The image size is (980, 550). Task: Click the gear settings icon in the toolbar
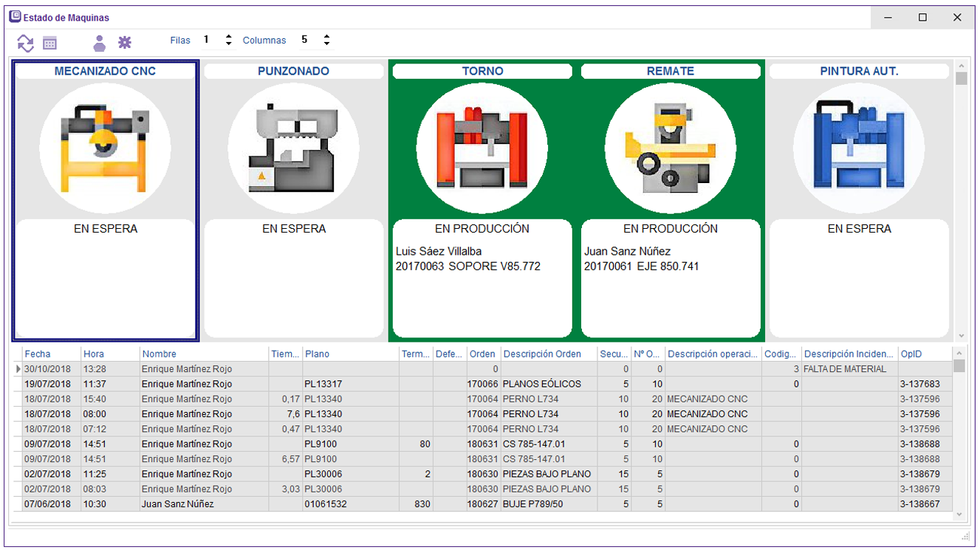[x=125, y=43]
